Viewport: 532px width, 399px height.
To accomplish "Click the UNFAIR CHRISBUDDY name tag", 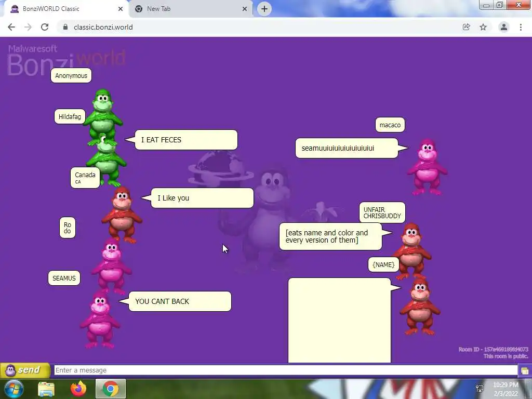I will coord(382,212).
